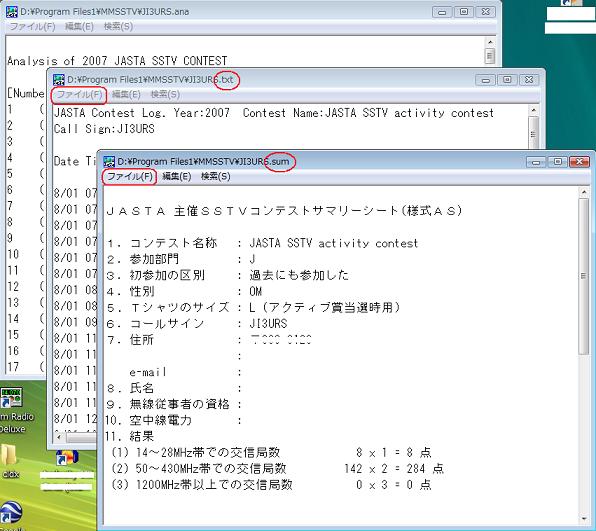
Task: Open 編集(E) menu in the JI3URS.sum window
Action: tap(176, 176)
